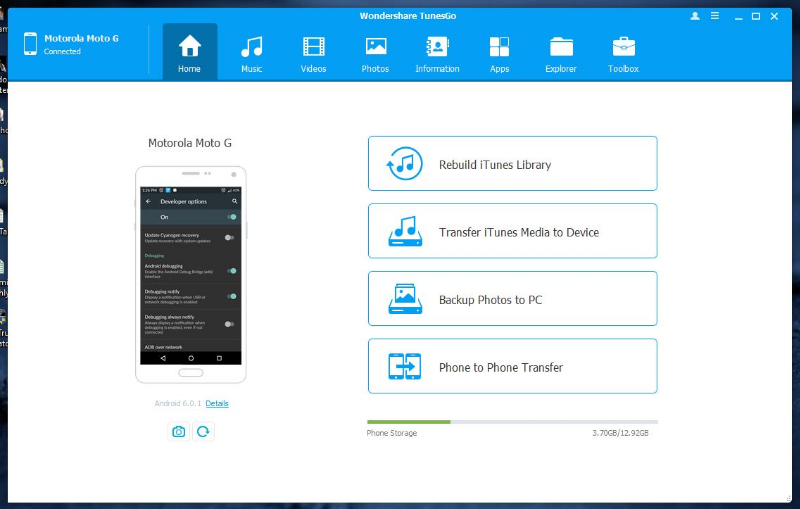Click the Phone Storage usage bar
Viewport: 800px width, 509px height.
click(512, 422)
